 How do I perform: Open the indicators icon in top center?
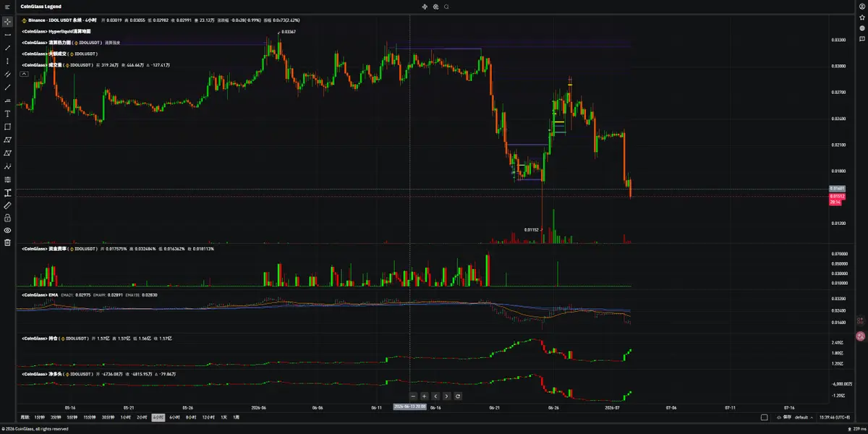425,7
